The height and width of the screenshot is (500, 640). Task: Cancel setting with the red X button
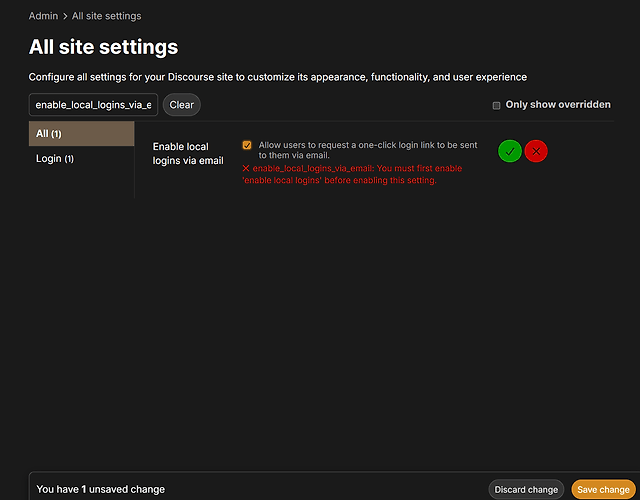(536, 151)
